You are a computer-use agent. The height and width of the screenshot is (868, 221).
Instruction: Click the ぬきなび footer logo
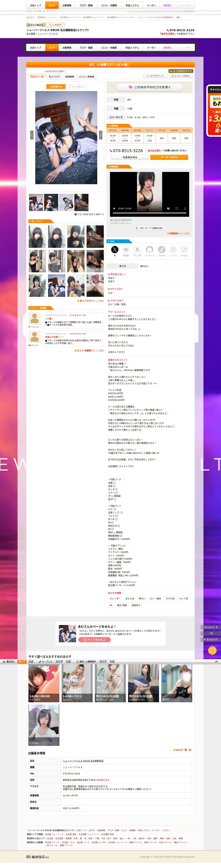[37, 857]
